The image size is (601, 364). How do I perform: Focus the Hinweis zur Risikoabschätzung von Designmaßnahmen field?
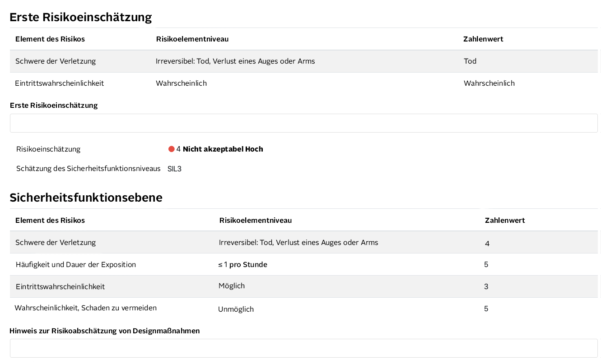tap(303, 348)
